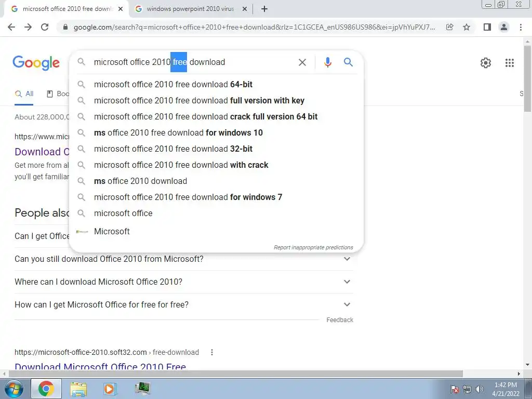Image resolution: width=532 pixels, height=399 pixels.
Task: Clear the search box with the X
Action: (302, 62)
